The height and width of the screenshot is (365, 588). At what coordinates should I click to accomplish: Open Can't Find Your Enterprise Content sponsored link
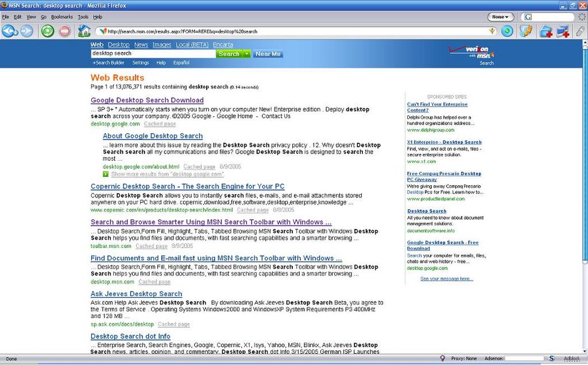tap(437, 107)
